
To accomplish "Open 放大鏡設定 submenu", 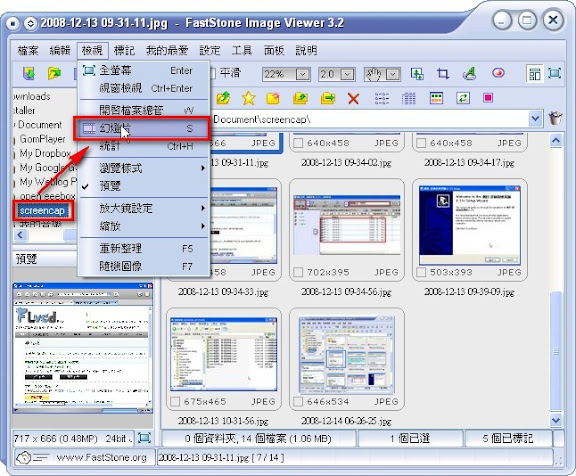I will pyautogui.click(x=144, y=208).
